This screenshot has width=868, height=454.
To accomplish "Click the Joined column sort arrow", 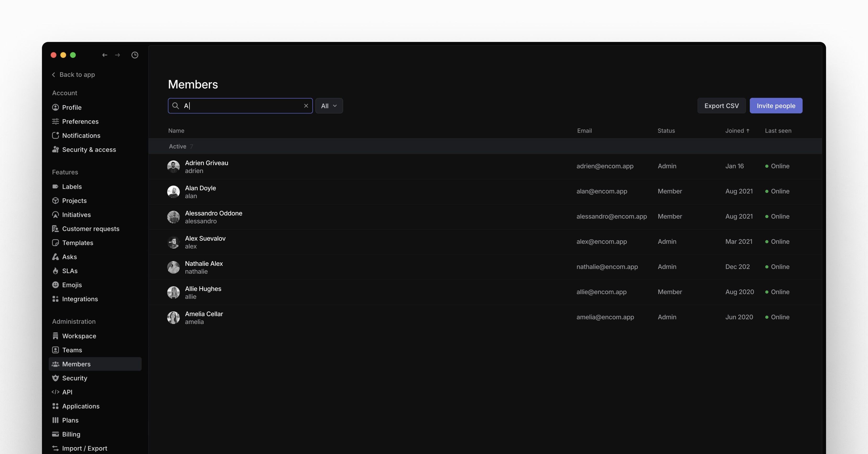I will [748, 131].
